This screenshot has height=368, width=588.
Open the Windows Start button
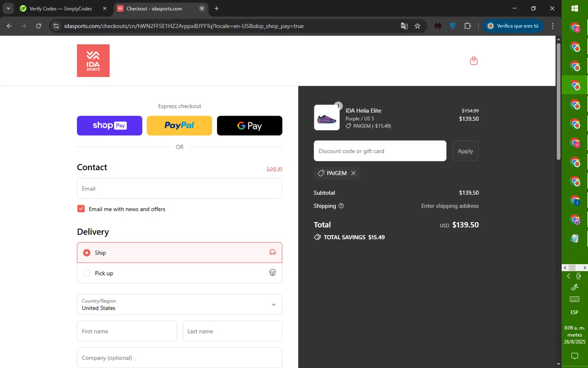pos(575,8)
